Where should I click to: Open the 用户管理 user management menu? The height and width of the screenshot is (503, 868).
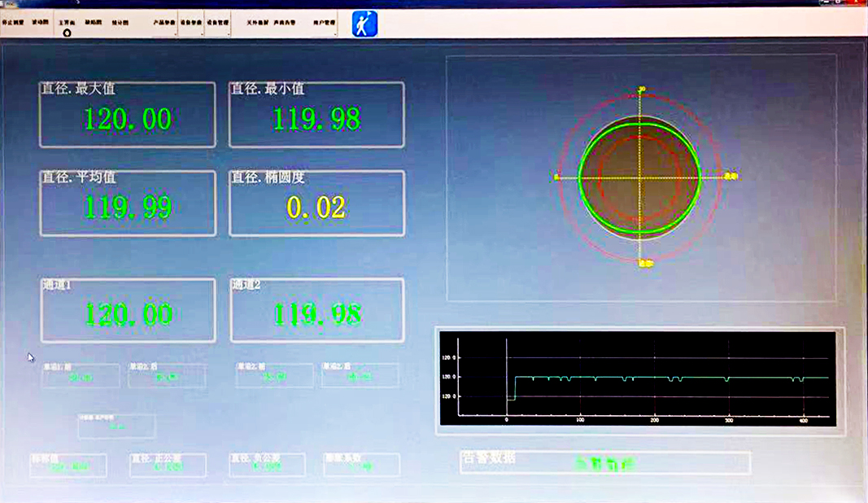pos(325,24)
